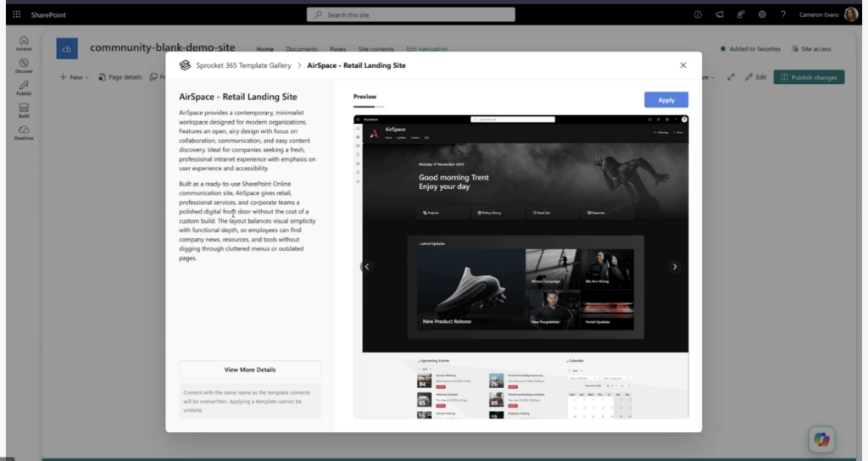The width and height of the screenshot is (868, 461).
Task: Click the Intranet icon in left rail
Action: pyautogui.click(x=24, y=43)
